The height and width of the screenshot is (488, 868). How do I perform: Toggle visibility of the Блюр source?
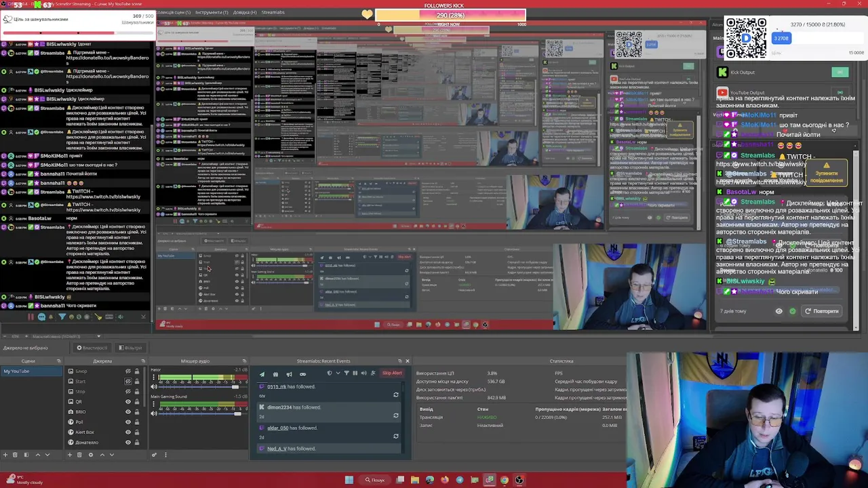pyautogui.click(x=128, y=371)
